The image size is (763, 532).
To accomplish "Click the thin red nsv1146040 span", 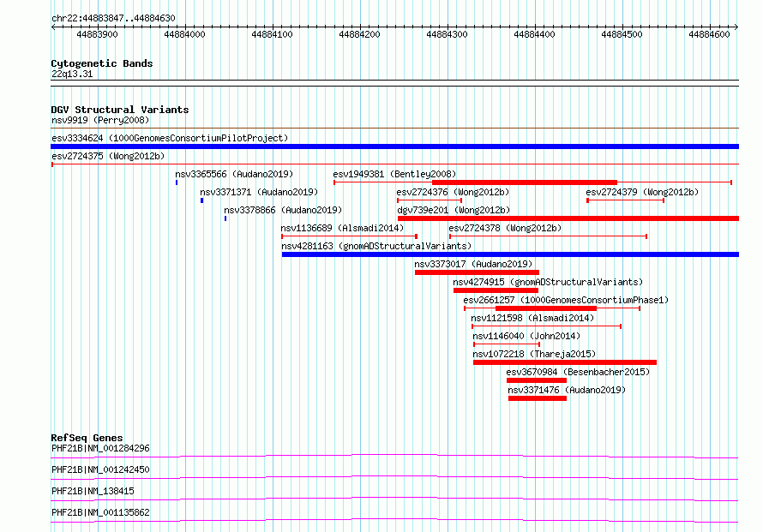I will pos(507,344).
